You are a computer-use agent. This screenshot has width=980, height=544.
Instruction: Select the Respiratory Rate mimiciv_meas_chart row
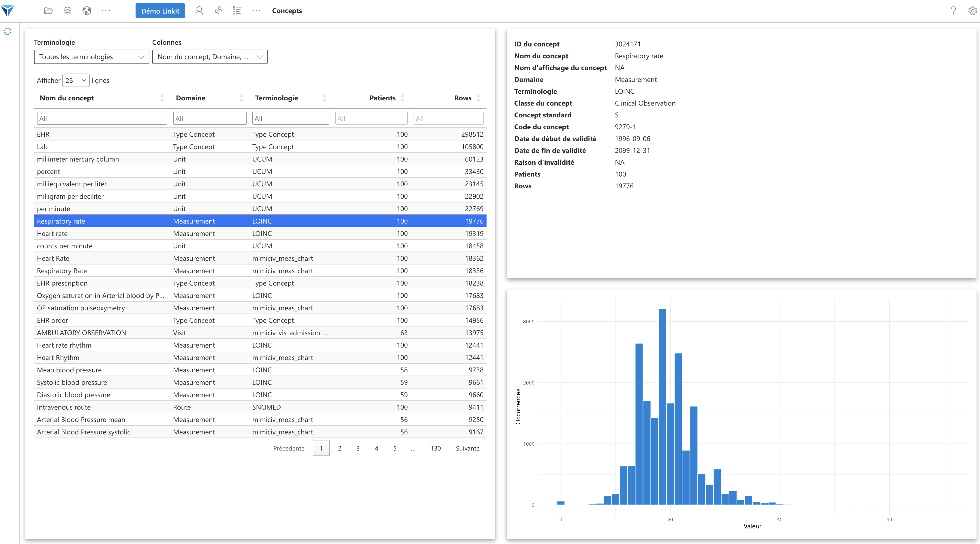pos(260,271)
